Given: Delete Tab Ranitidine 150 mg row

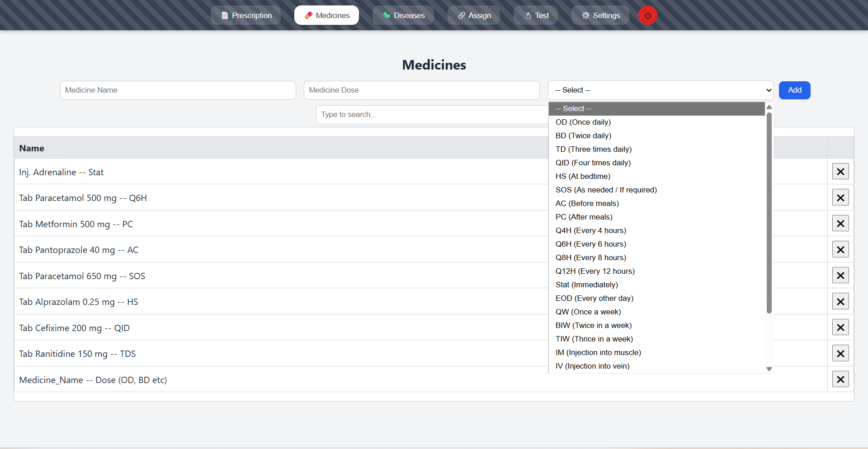Looking at the screenshot, I should 840,353.
